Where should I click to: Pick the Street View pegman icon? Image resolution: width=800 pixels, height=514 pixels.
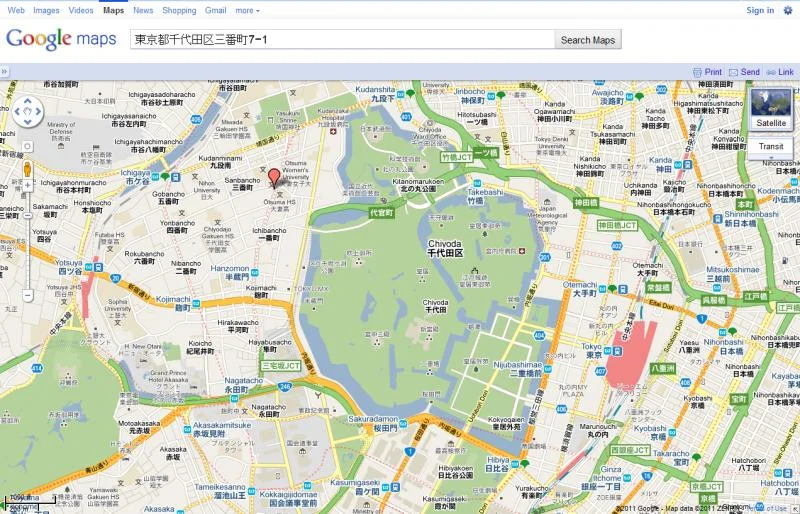click(x=28, y=169)
